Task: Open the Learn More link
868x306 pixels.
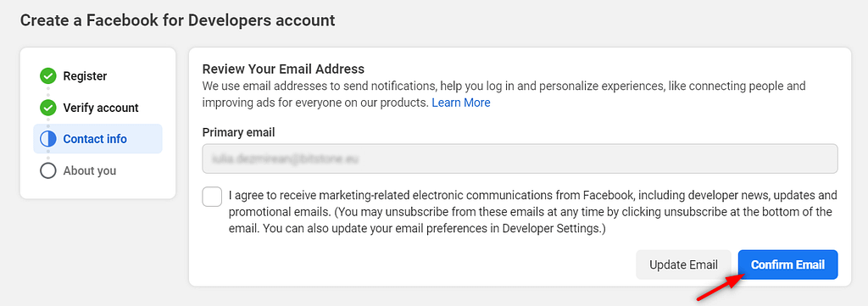Action: point(460,103)
